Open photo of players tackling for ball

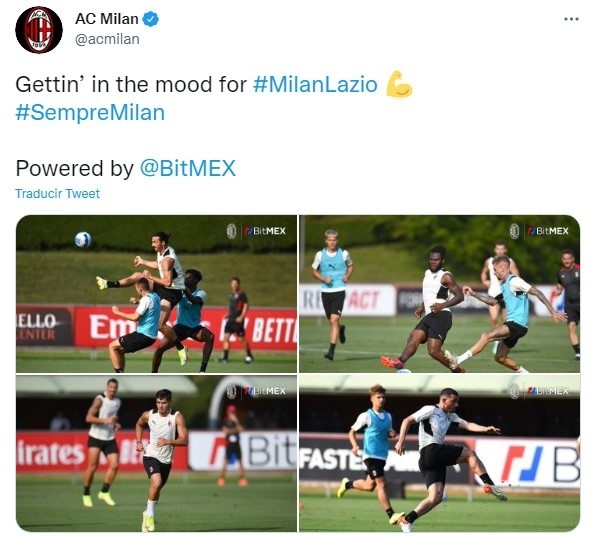point(439,294)
